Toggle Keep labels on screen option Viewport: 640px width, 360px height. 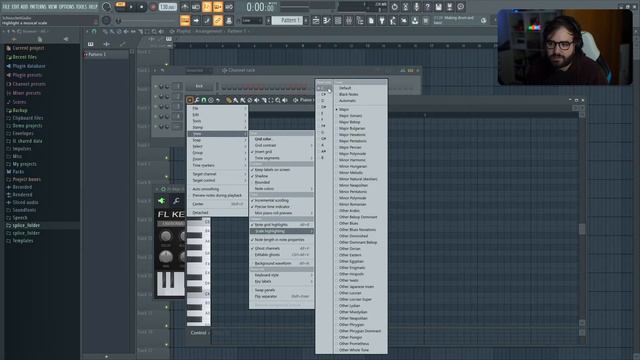click(282, 170)
